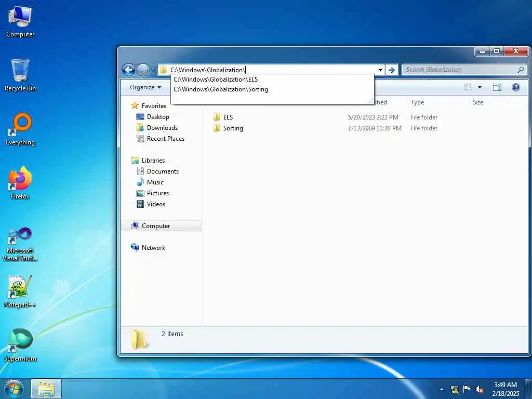
Task: Open the Help question mark button
Action: pos(516,87)
